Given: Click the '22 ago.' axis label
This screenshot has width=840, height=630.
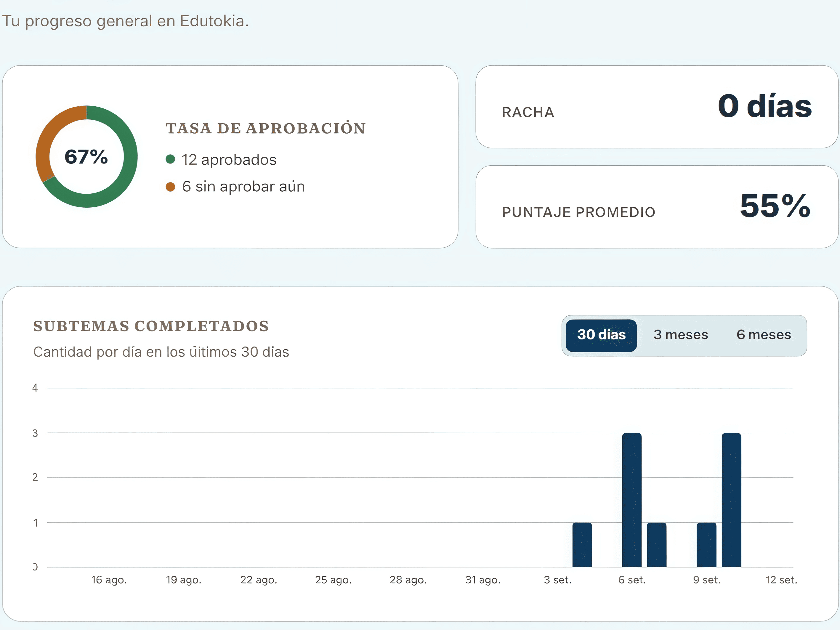Looking at the screenshot, I should coord(258,580).
